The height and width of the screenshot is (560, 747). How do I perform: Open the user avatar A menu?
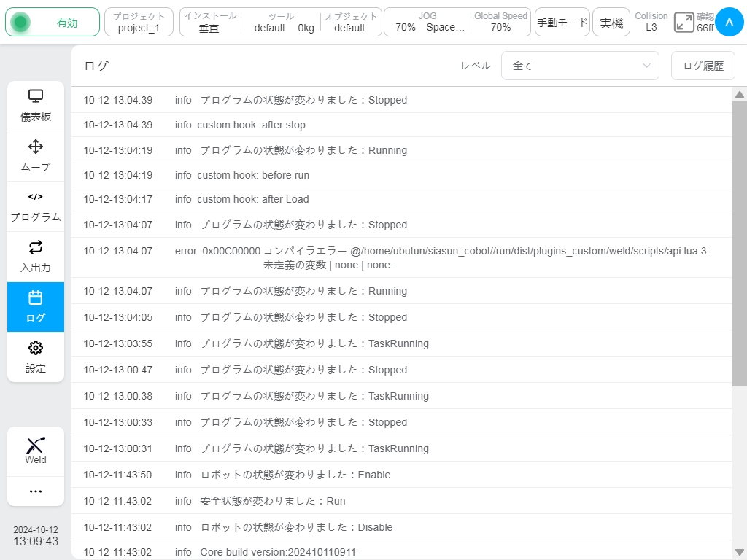click(x=729, y=22)
